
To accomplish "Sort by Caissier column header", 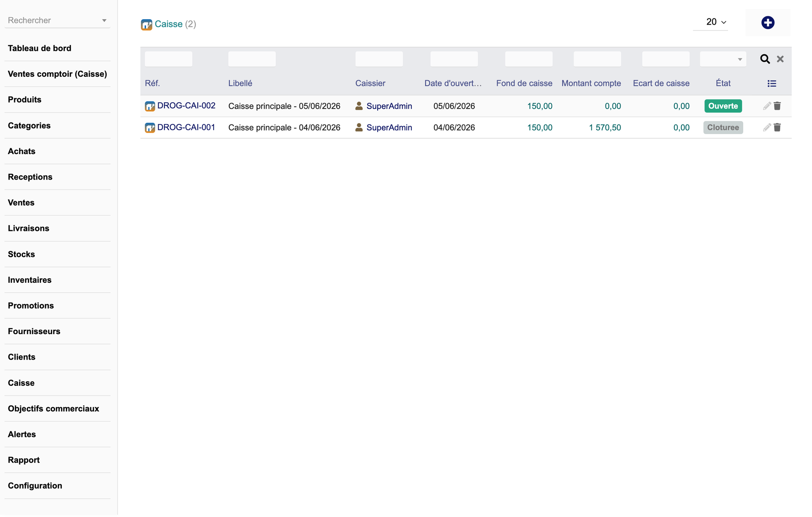I will (x=370, y=83).
